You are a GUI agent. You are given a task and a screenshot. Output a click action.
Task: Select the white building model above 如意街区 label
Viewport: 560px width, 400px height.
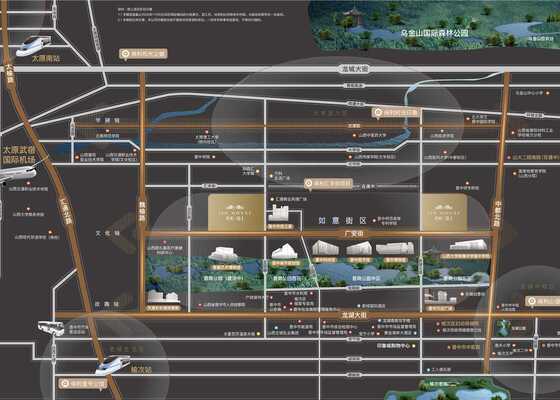279,214
